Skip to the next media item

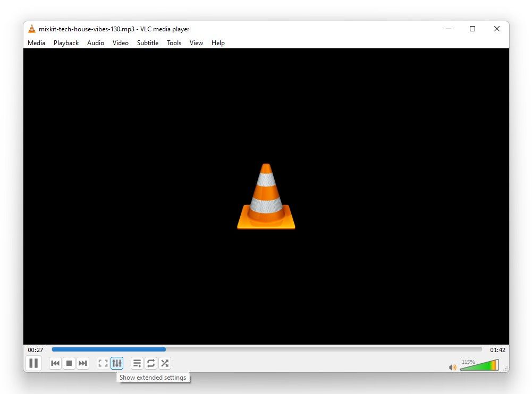83,363
